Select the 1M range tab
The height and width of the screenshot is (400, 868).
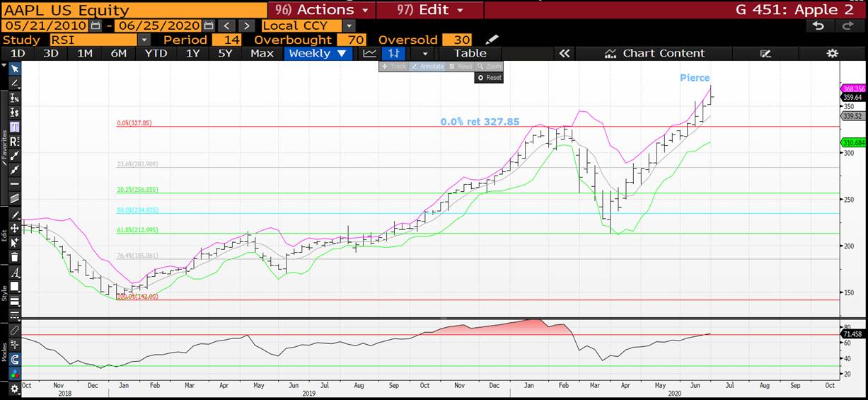(x=85, y=53)
